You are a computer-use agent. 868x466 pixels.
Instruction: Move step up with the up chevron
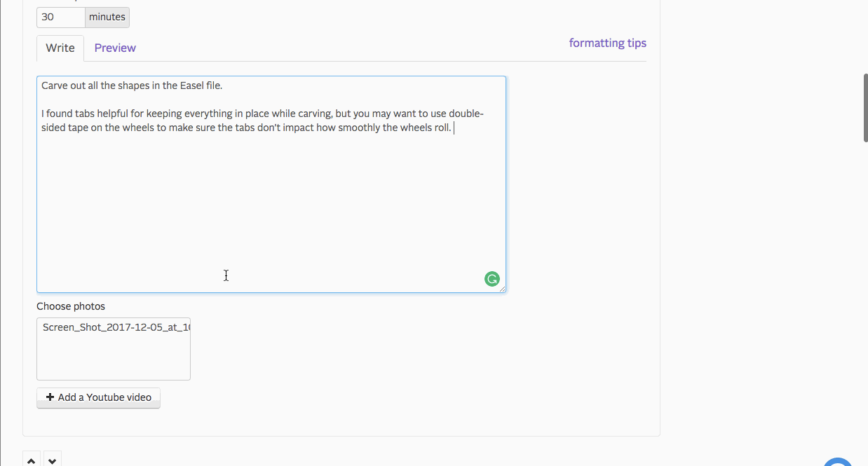coord(32,460)
